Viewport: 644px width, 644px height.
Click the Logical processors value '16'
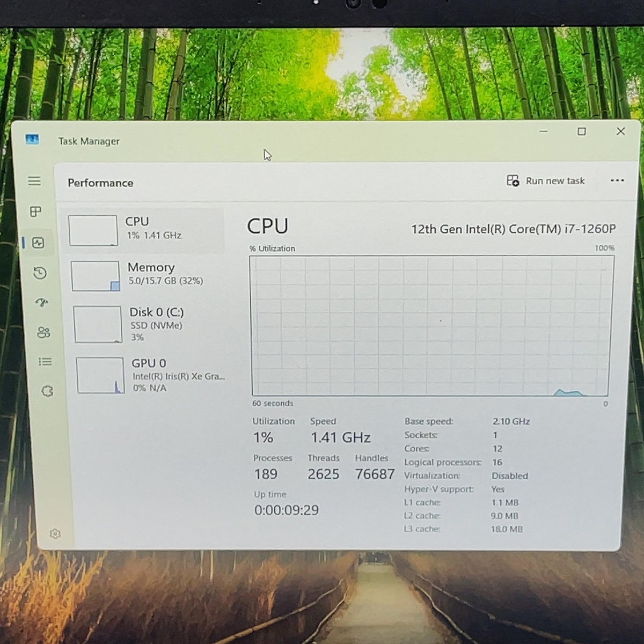coord(497,462)
